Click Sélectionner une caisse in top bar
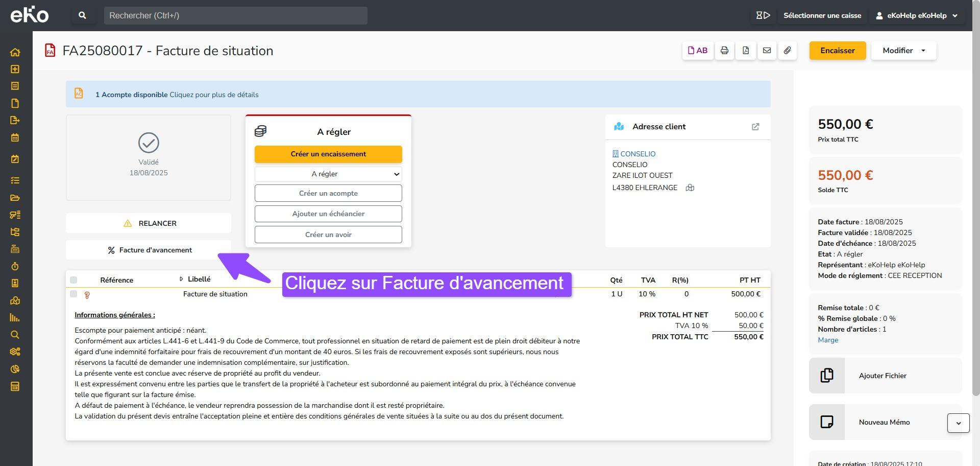The width and height of the screenshot is (980, 466). tap(822, 15)
